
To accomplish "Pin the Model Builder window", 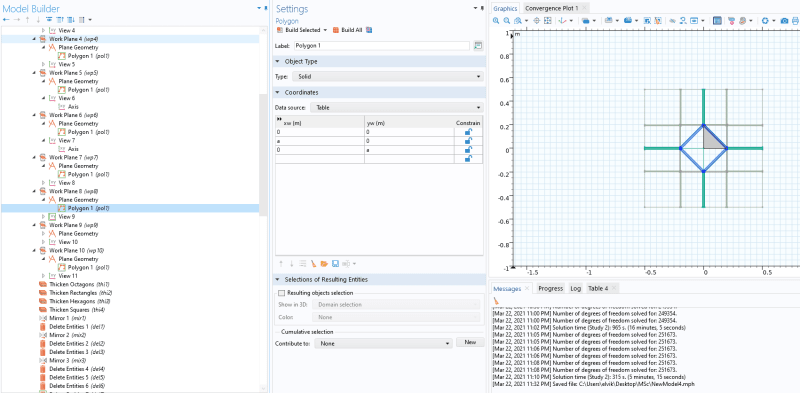I will coord(266,8).
